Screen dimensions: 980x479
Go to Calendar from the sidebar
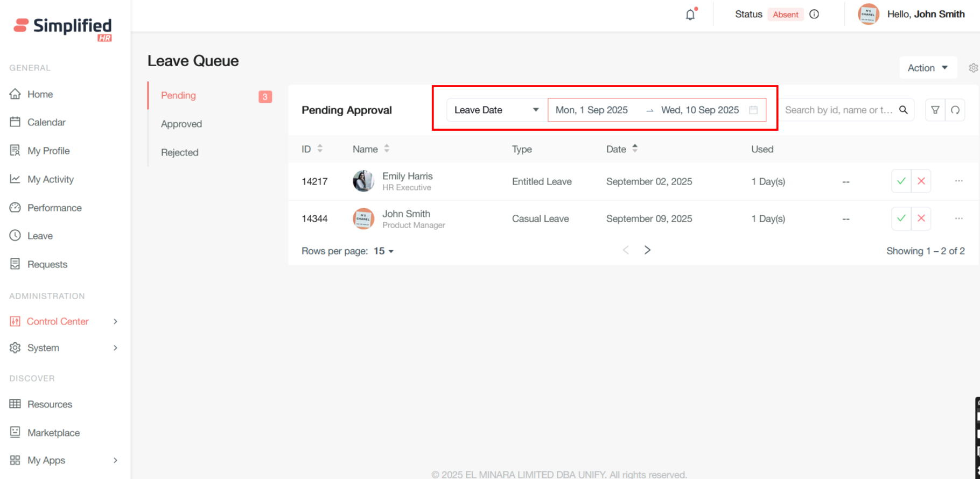tap(46, 122)
